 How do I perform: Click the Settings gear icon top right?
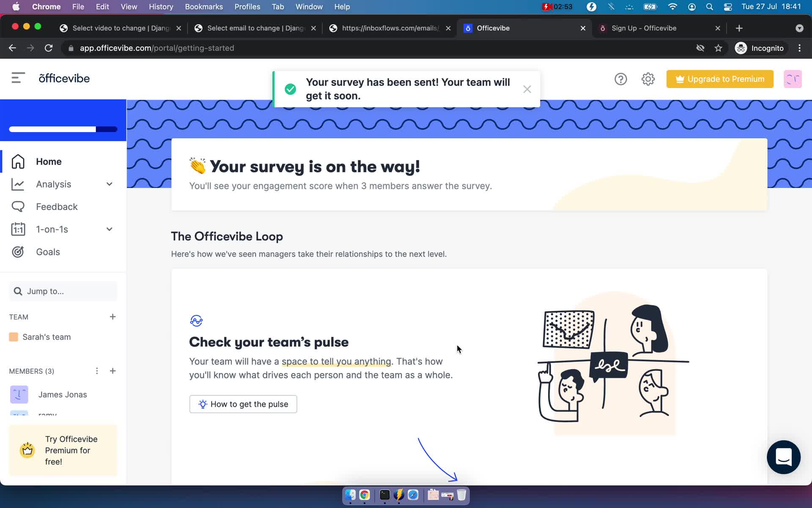point(648,79)
